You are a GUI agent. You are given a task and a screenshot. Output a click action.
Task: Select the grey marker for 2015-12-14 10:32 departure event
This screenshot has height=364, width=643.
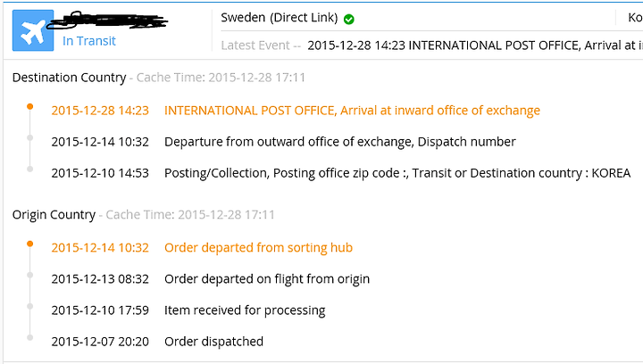[x=30, y=137]
